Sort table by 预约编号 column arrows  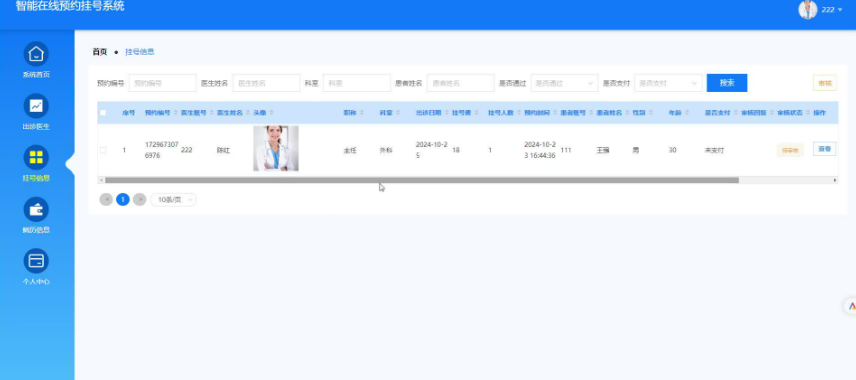(x=176, y=113)
